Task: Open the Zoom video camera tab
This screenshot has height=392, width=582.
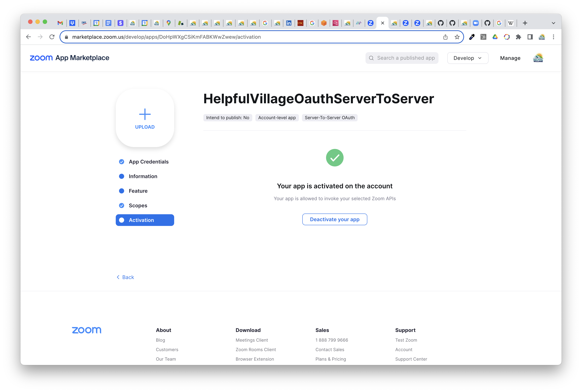Action: click(x=475, y=23)
